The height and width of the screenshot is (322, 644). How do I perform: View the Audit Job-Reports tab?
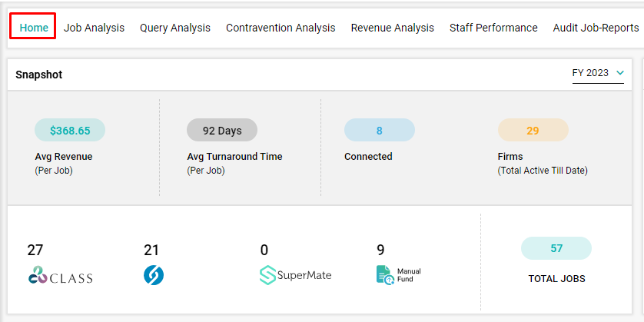(596, 28)
